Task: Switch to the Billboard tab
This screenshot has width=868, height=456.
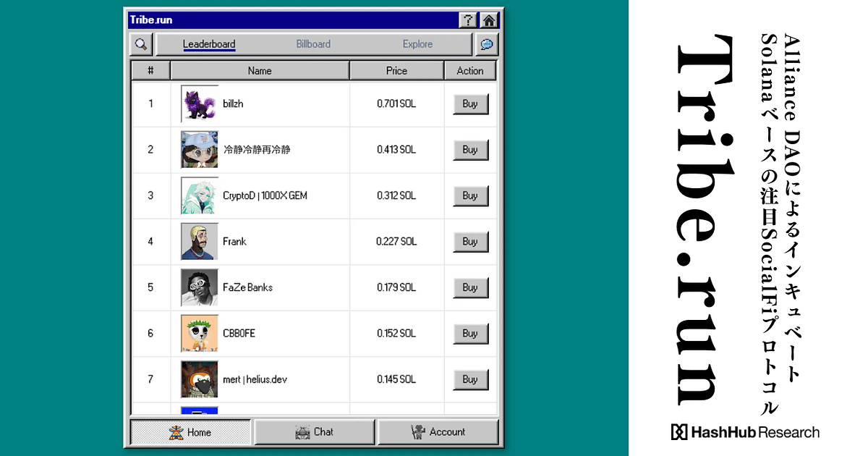Action: pos(313,44)
